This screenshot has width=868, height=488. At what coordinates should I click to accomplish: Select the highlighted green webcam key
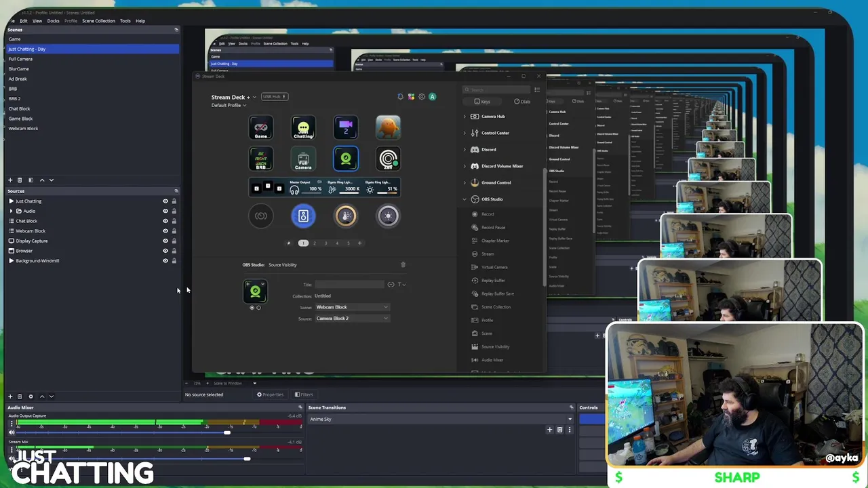tap(346, 159)
